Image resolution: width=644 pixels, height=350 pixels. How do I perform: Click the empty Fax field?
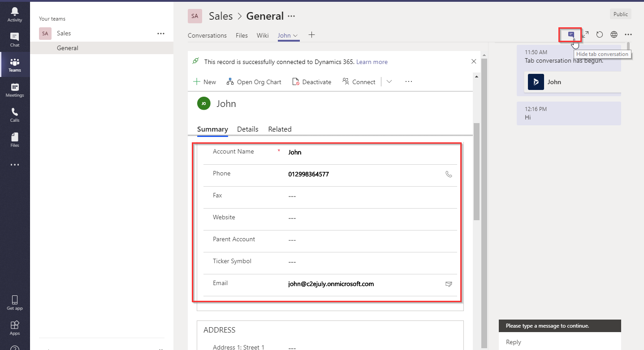[292, 196]
